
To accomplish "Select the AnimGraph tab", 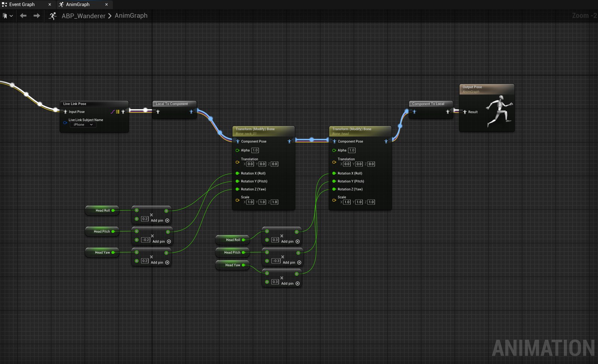I will coord(77,4).
